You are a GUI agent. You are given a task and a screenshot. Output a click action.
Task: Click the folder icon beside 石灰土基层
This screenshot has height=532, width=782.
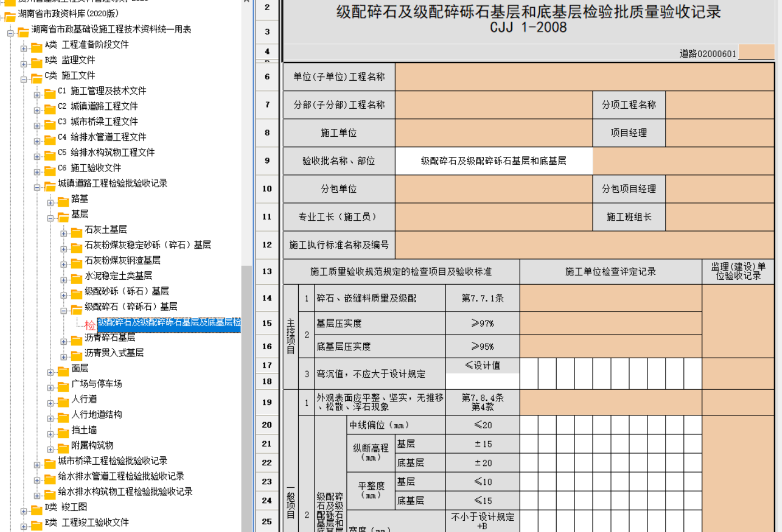(77, 232)
